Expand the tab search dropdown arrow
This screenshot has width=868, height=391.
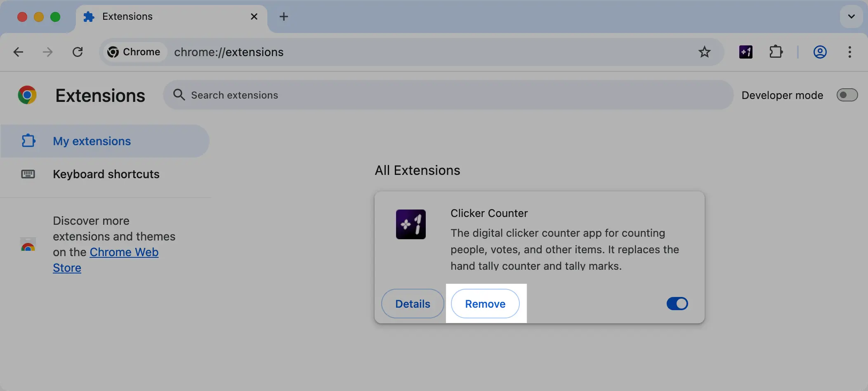coord(851,16)
